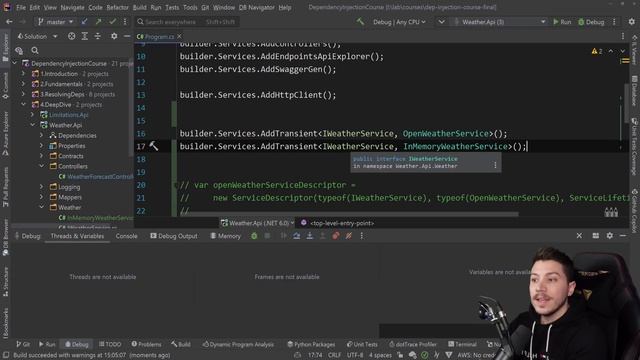
Task: Click Expand All in Solution panel
Action: coord(84,36)
